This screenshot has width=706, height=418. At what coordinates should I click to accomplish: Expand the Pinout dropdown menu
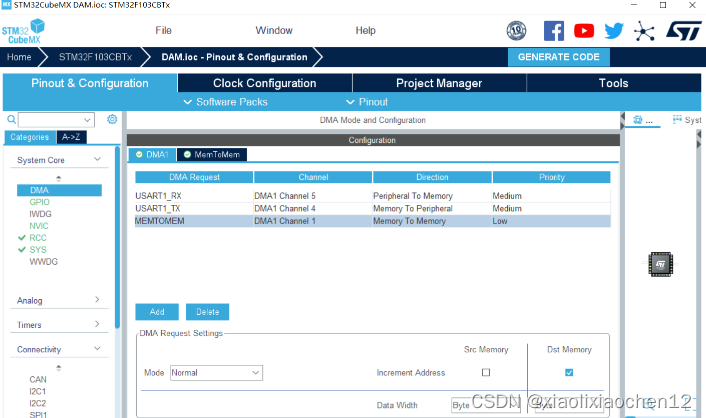click(x=367, y=102)
